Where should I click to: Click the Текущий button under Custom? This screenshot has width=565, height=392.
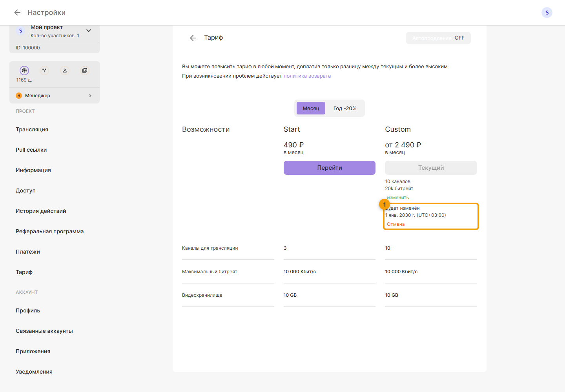click(431, 168)
